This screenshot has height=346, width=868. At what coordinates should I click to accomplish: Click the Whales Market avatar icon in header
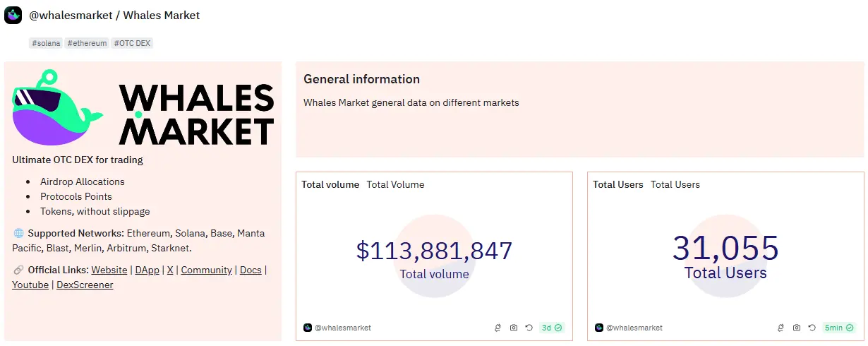click(13, 15)
